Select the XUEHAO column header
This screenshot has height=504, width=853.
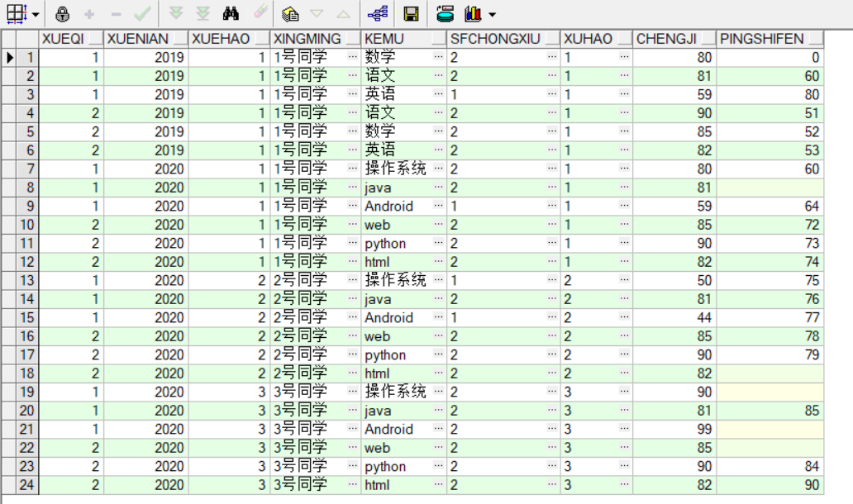(x=229, y=39)
